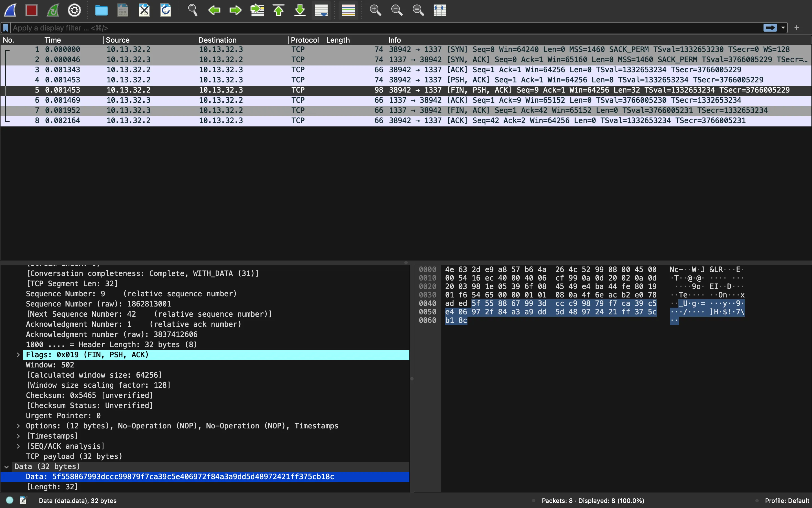The image size is (812, 508).
Task: Go to specified packet icon
Action: tap(257, 10)
